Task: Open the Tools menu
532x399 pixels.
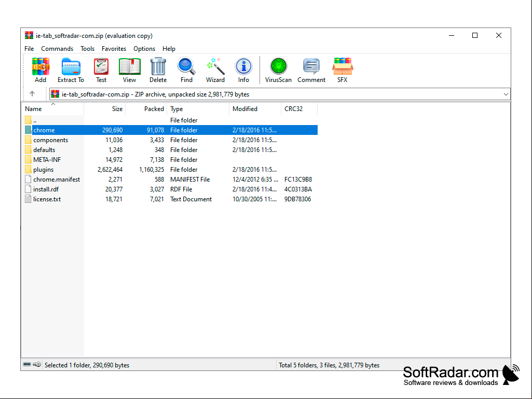Action: tap(88, 49)
